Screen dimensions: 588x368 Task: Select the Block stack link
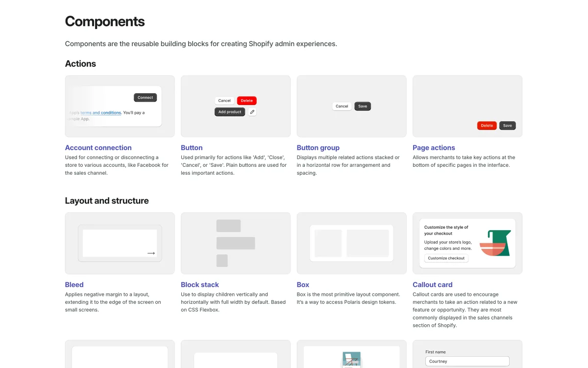click(x=199, y=285)
